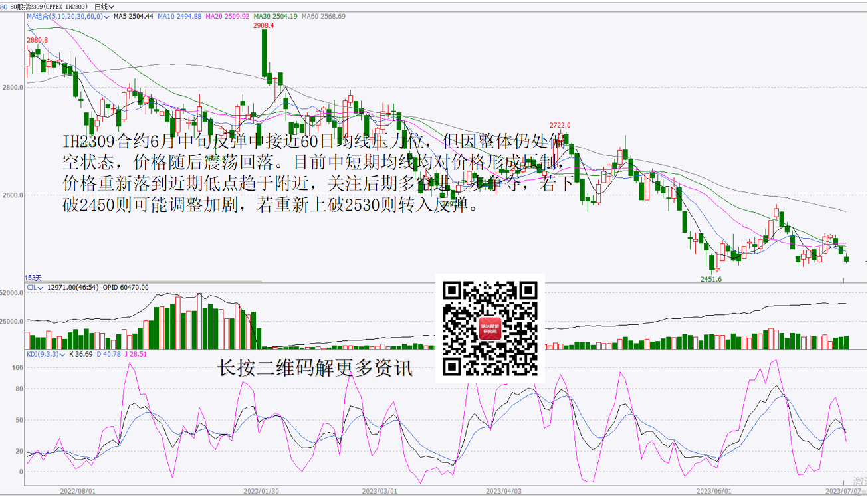Image resolution: width=868 pixels, height=497 pixels.
Task: Click the magenta MA20 2509.92 legend label
Action: click(x=227, y=16)
